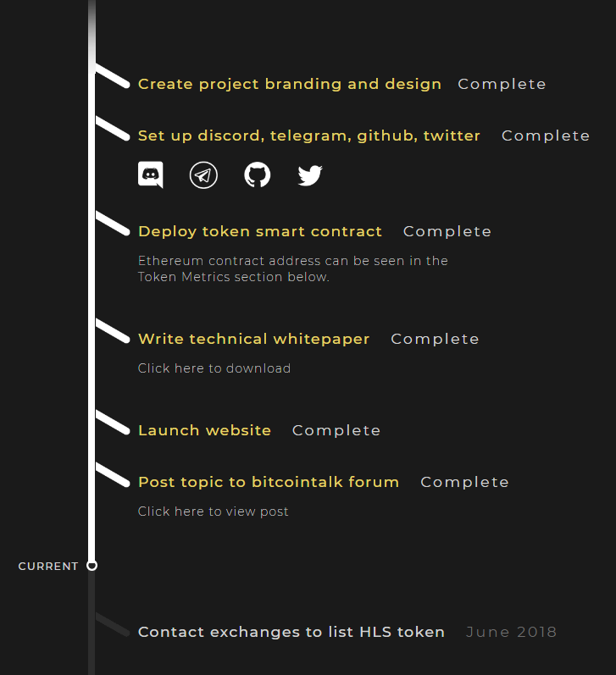
Task: Click the Telegram paper-plane icon
Action: (x=203, y=175)
